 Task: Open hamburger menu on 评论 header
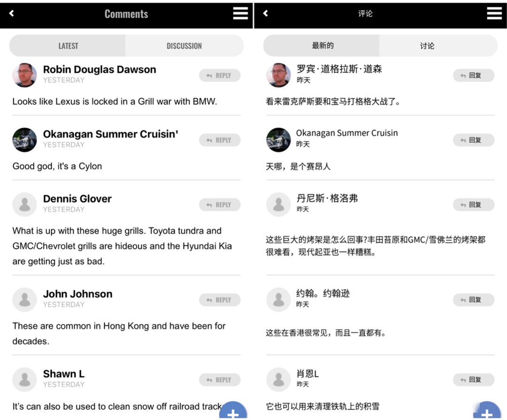[x=494, y=14]
